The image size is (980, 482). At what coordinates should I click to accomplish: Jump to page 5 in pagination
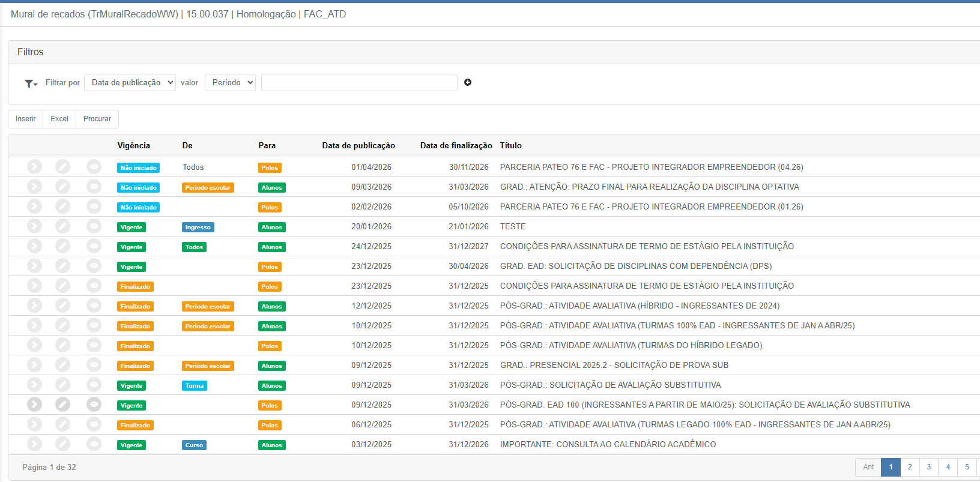pyautogui.click(x=967, y=467)
